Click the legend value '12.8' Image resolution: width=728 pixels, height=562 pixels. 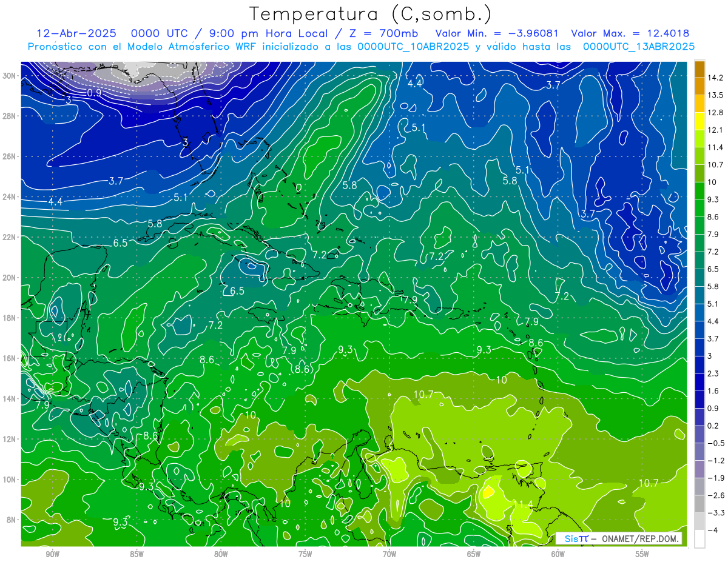coord(715,112)
